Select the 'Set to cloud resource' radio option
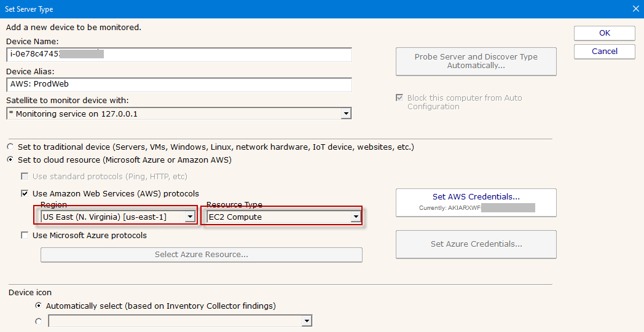Screen dimensions: 644x332 [x=10, y=160]
